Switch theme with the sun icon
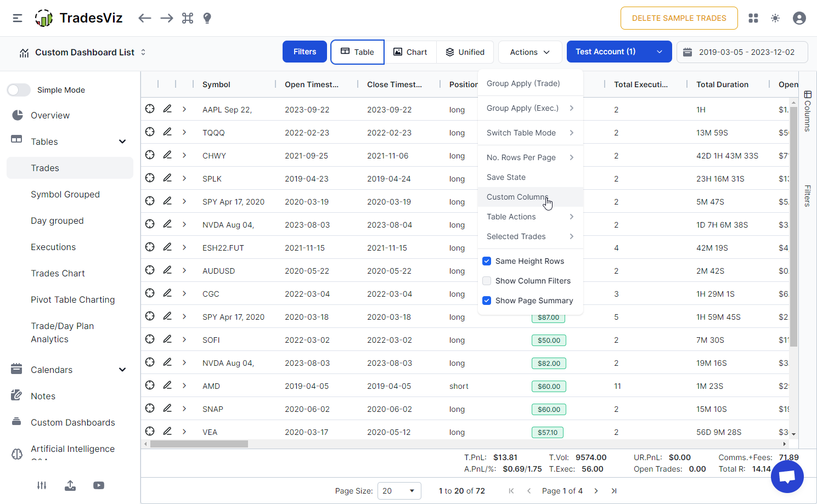This screenshot has height=504, width=817. click(775, 18)
